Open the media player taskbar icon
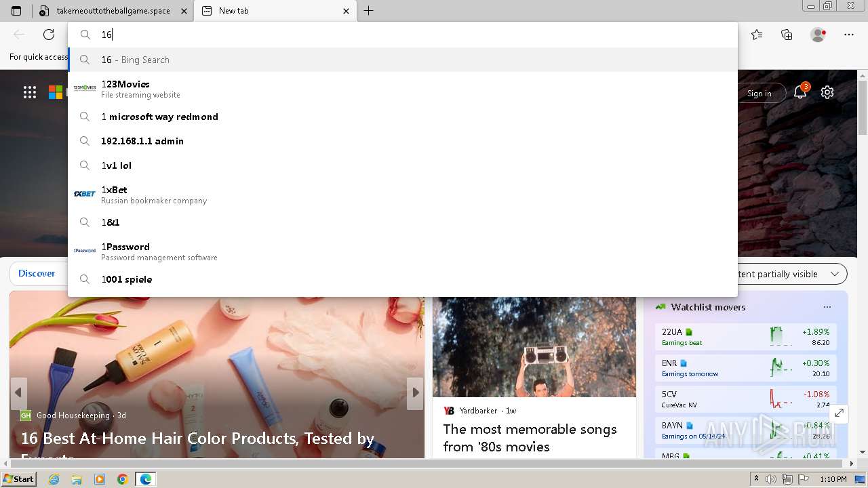The height and width of the screenshot is (488, 868). coord(100,479)
